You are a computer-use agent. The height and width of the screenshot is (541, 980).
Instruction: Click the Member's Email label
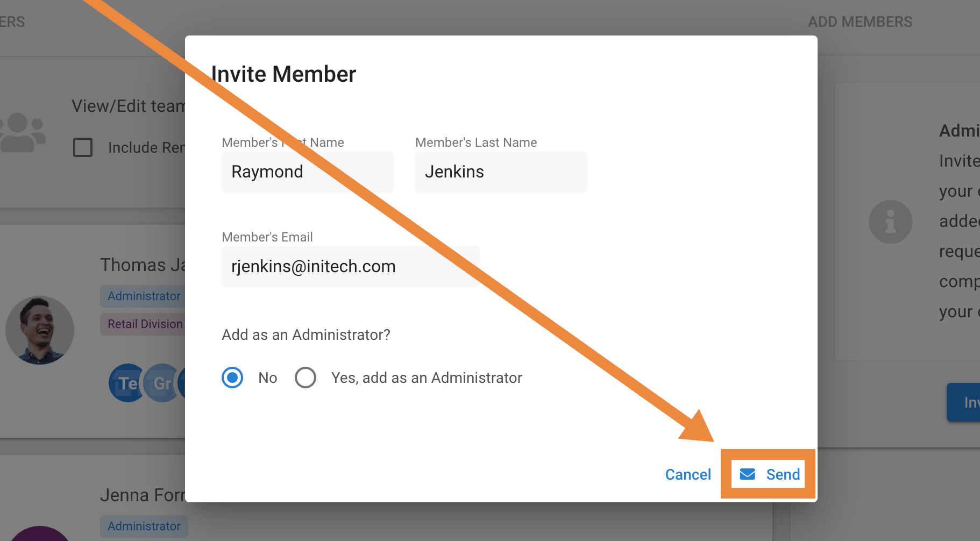click(x=267, y=237)
